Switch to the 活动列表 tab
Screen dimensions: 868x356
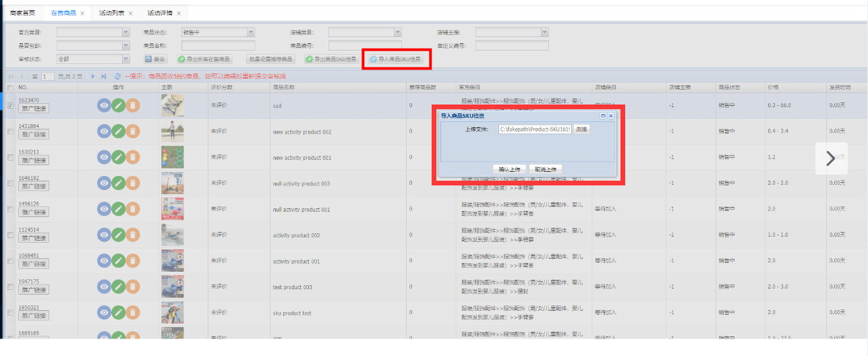click(x=111, y=13)
